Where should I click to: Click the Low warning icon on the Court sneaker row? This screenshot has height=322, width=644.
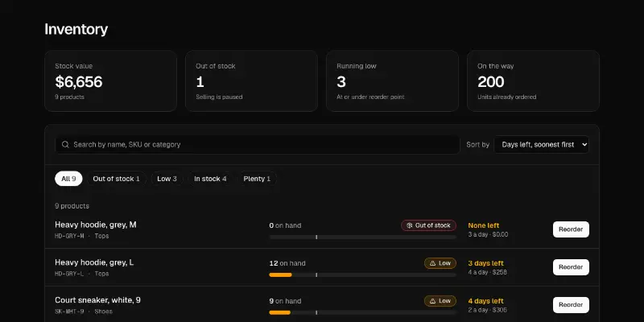pos(432,301)
